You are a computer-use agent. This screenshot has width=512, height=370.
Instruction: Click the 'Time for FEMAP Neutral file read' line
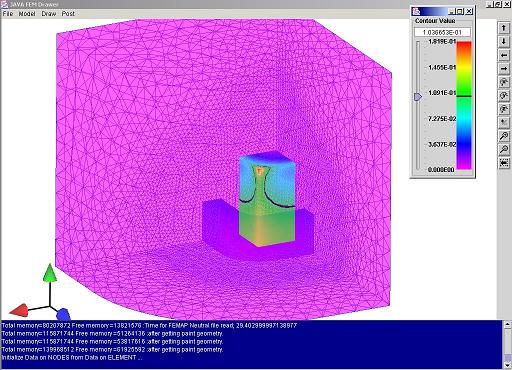click(x=149, y=325)
